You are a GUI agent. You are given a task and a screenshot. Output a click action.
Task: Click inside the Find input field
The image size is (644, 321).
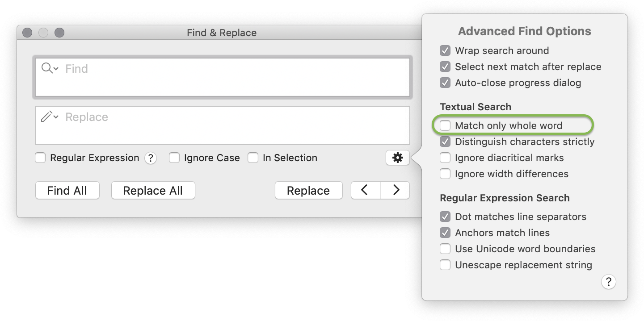coord(201,76)
